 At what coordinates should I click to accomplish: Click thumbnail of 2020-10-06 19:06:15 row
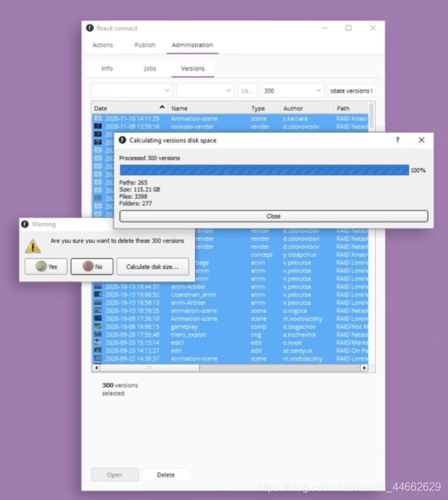pos(98,327)
